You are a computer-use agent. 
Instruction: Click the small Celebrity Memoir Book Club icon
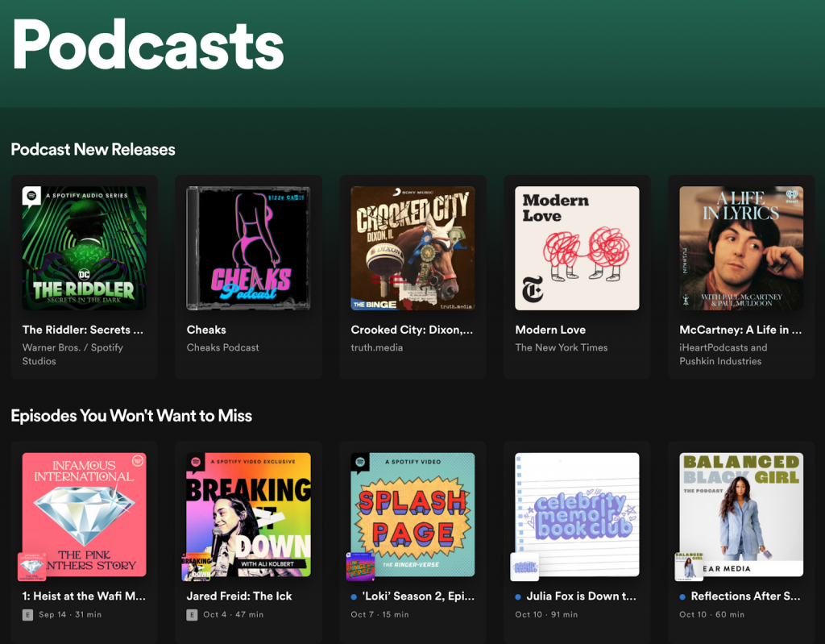(525, 567)
